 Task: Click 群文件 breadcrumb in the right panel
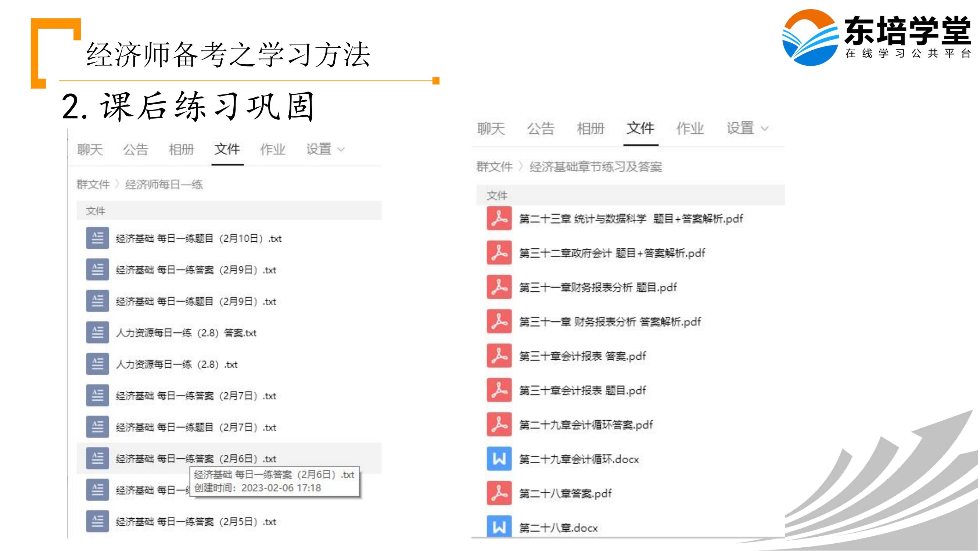[494, 166]
